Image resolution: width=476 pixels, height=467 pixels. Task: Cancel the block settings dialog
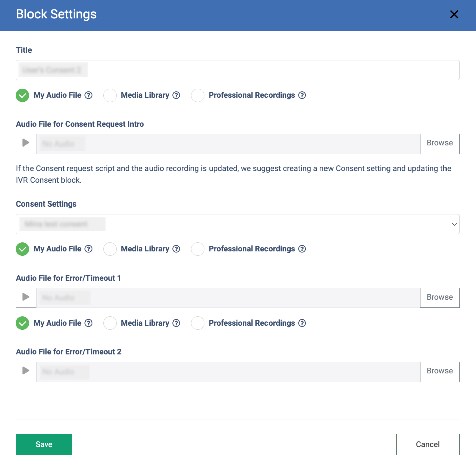click(x=427, y=444)
